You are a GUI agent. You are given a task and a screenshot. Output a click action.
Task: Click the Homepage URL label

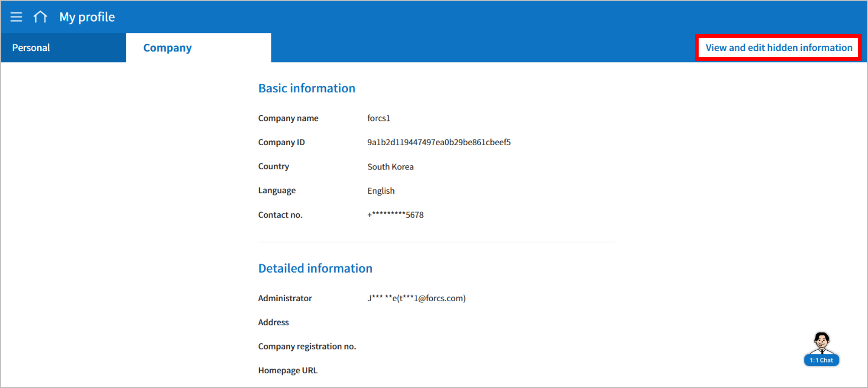(x=288, y=371)
